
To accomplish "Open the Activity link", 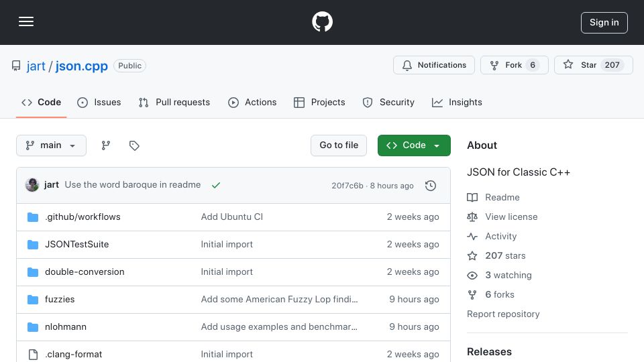I will 500,237.
